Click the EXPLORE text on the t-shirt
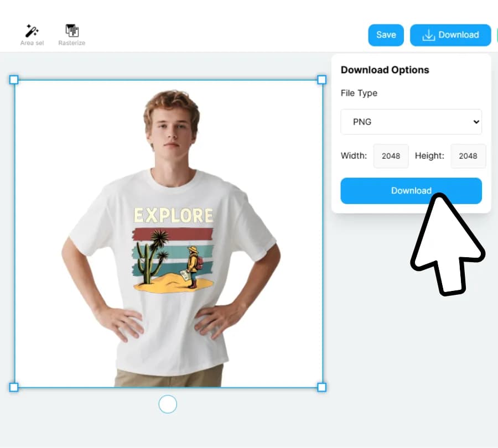498x448 pixels. coord(173,216)
